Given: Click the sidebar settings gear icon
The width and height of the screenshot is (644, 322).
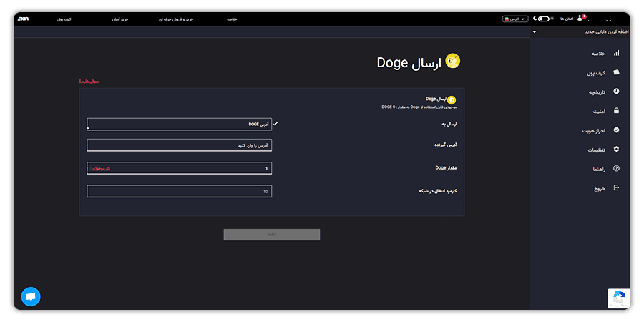Looking at the screenshot, I should click(x=616, y=149).
